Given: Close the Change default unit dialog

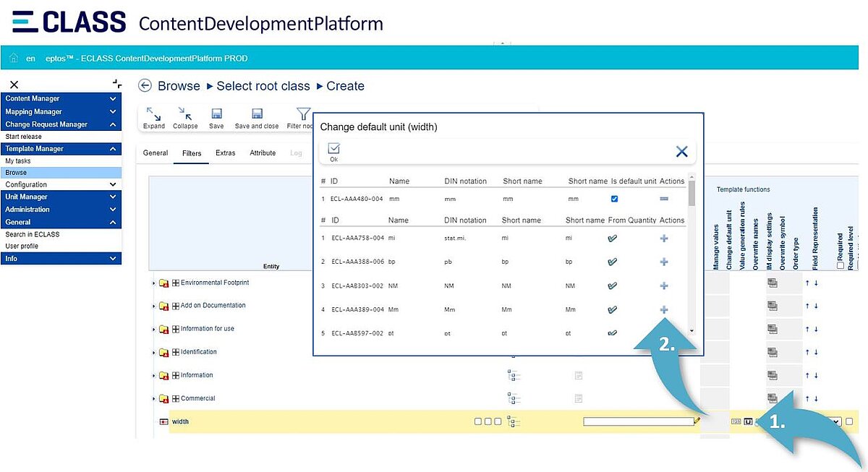Looking at the screenshot, I should pyautogui.click(x=681, y=151).
